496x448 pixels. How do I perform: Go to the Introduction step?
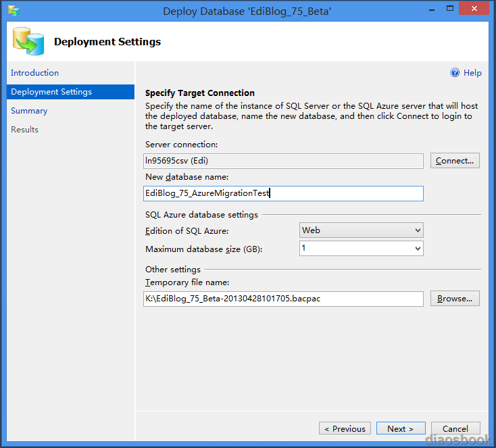pos(34,73)
